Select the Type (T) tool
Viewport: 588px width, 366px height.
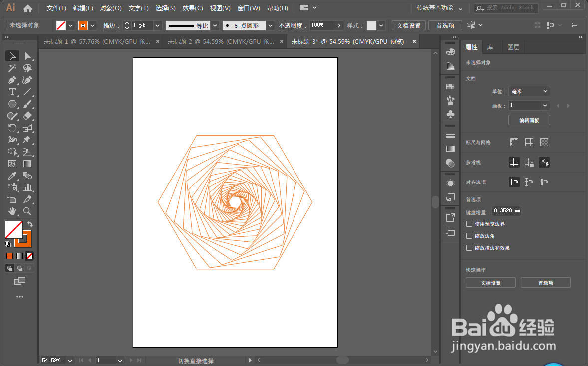coord(12,92)
